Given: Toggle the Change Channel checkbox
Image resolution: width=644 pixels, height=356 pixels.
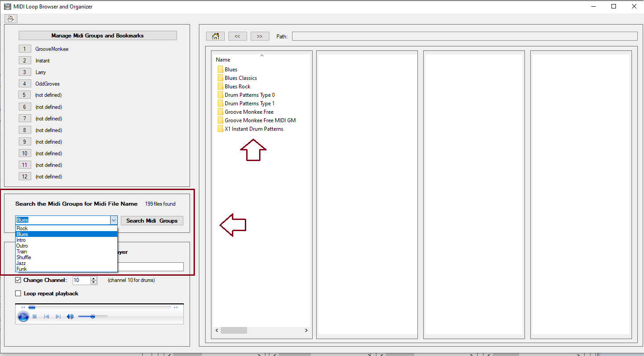Looking at the screenshot, I should (18, 280).
